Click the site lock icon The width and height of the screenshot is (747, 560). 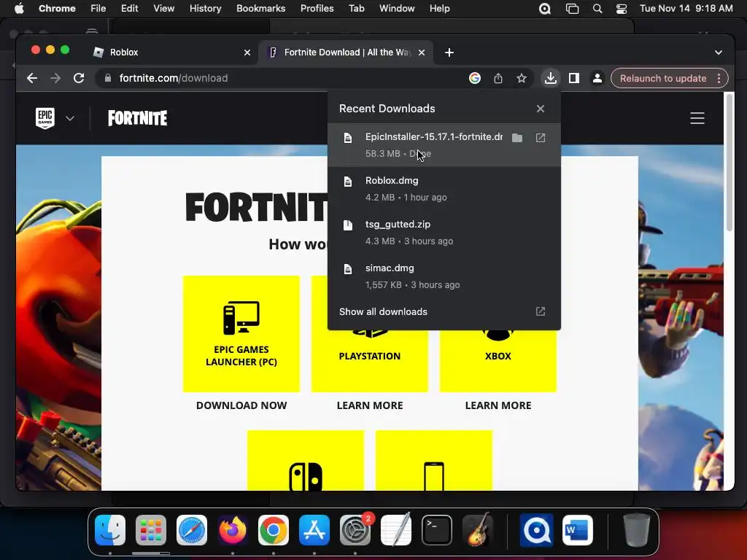(x=108, y=78)
